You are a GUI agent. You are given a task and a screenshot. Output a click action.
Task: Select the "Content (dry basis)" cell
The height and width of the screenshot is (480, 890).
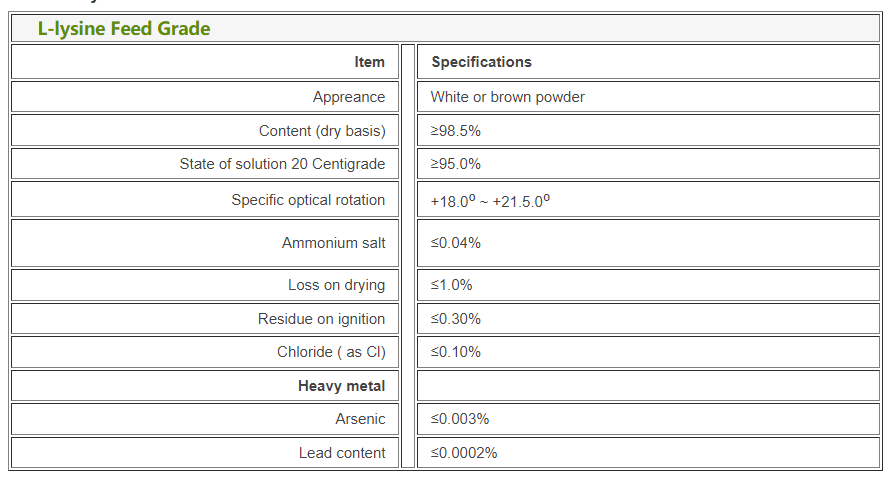tap(321, 131)
